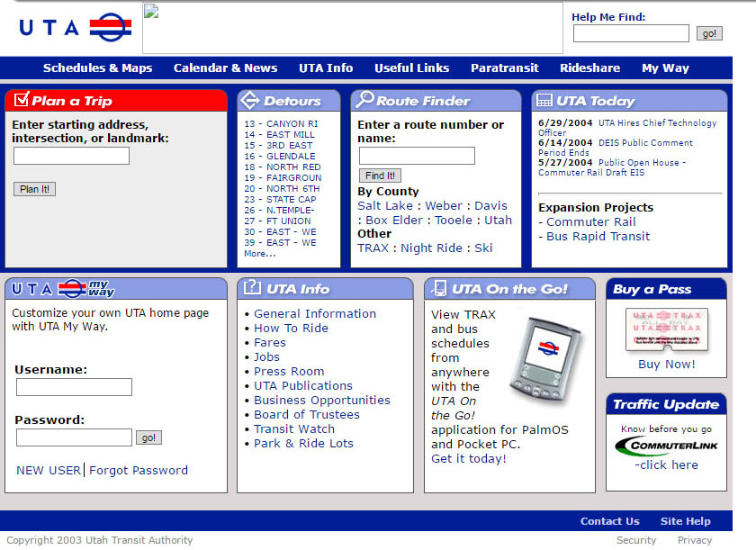Click the UTA Info question mark icon
The width and height of the screenshot is (756, 550).
[252, 287]
